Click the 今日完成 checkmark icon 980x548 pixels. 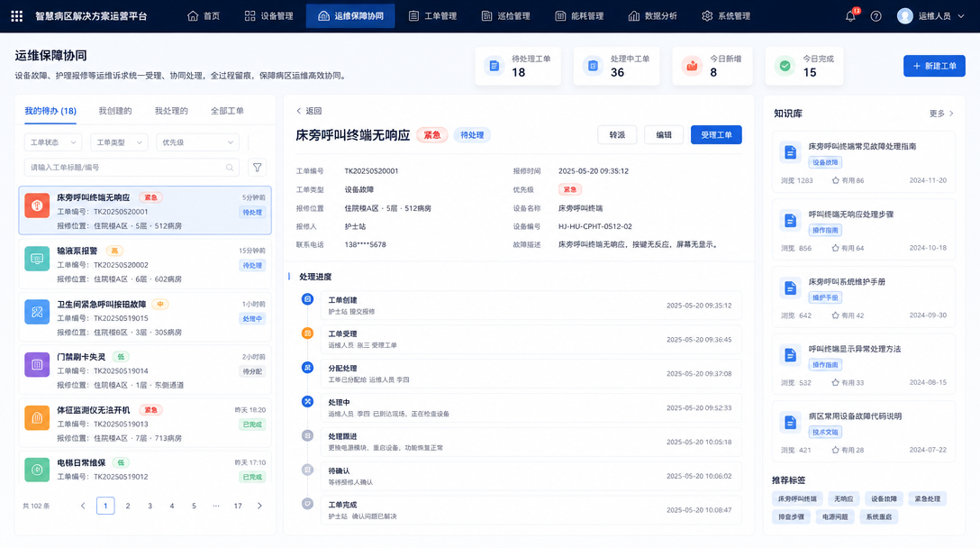pos(785,66)
